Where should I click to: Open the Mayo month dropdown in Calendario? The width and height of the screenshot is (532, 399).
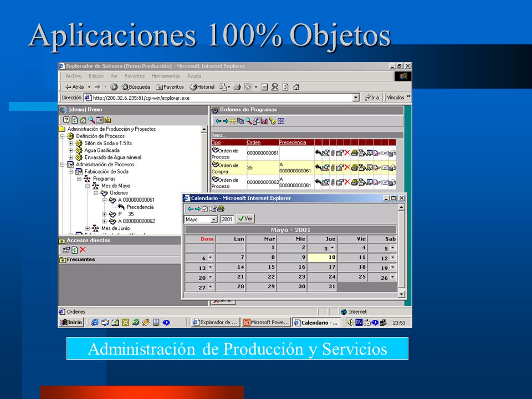pos(214,219)
